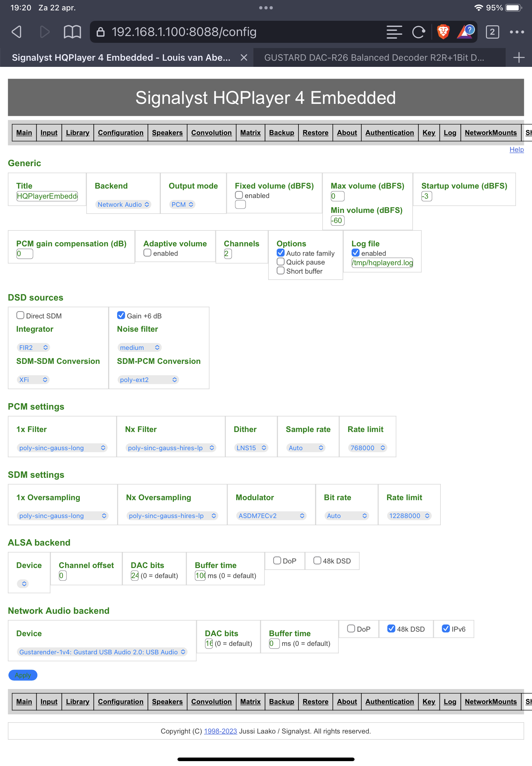Open the top Speakers menu link
Image resolution: width=532 pixels, height=766 pixels.
[167, 133]
